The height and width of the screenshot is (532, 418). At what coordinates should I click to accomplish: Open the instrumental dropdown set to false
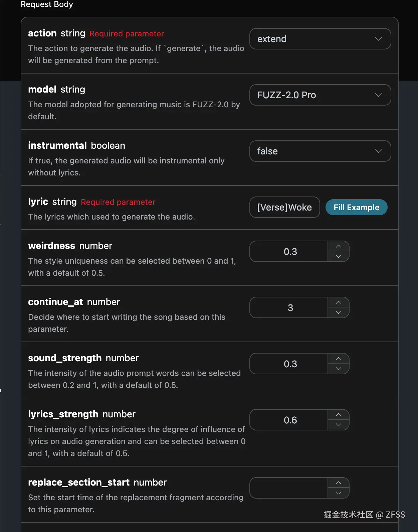click(x=320, y=151)
